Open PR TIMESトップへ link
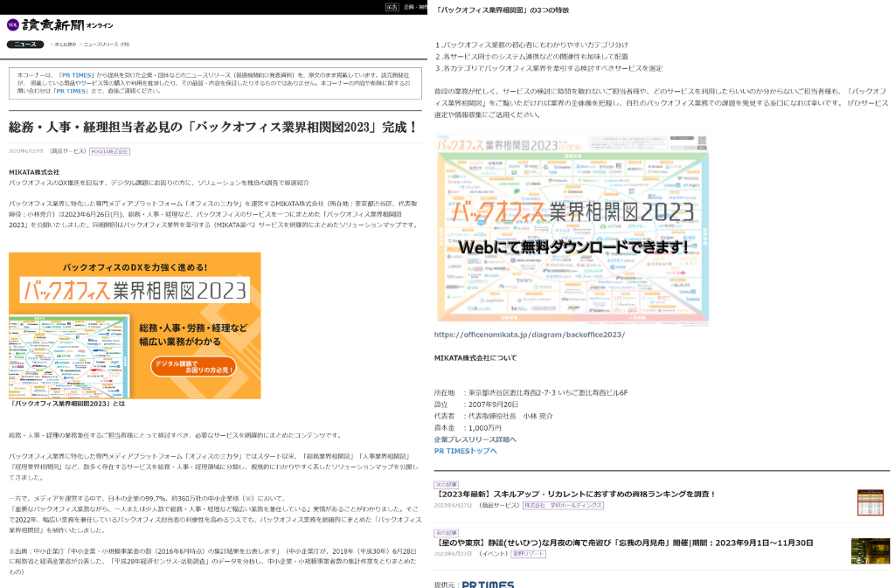Image resolution: width=895 pixels, height=588 pixels. pyautogui.click(x=465, y=451)
